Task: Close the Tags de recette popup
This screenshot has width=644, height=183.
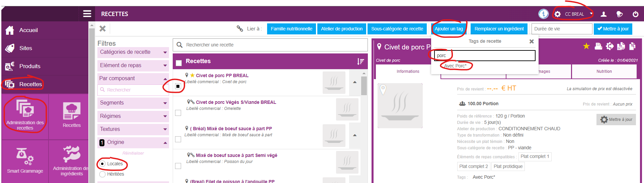Action: click(x=532, y=41)
